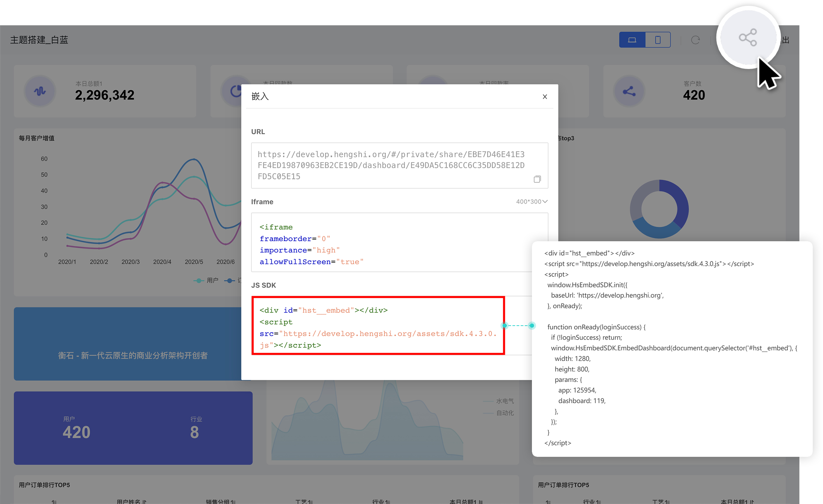Click the JS SDK section label
This screenshot has height=504, width=823.
pos(263,285)
